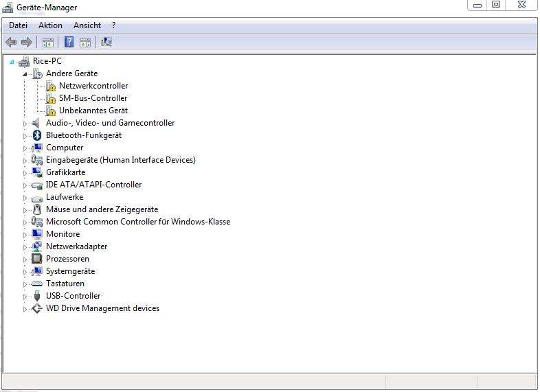
Task: Click the Prozessoren chip icon
Action: pyautogui.click(x=37, y=259)
